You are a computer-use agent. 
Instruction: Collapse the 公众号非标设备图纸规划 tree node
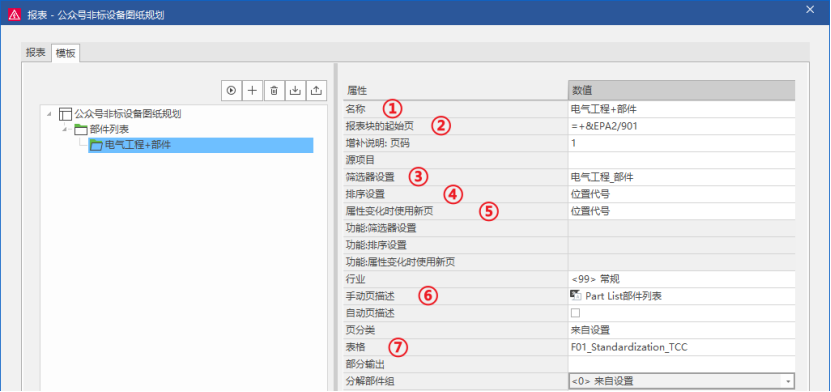click(49, 114)
